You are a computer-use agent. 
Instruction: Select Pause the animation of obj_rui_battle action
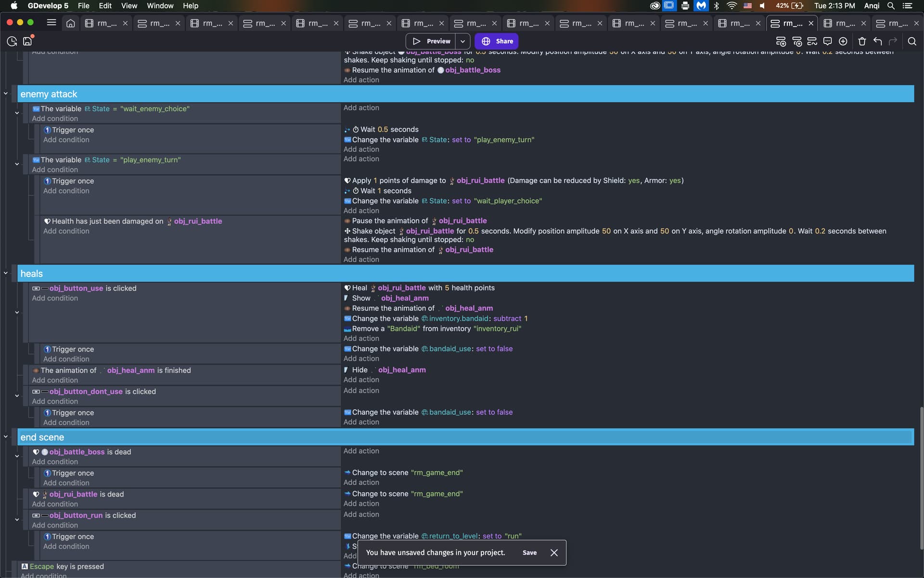click(415, 221)
